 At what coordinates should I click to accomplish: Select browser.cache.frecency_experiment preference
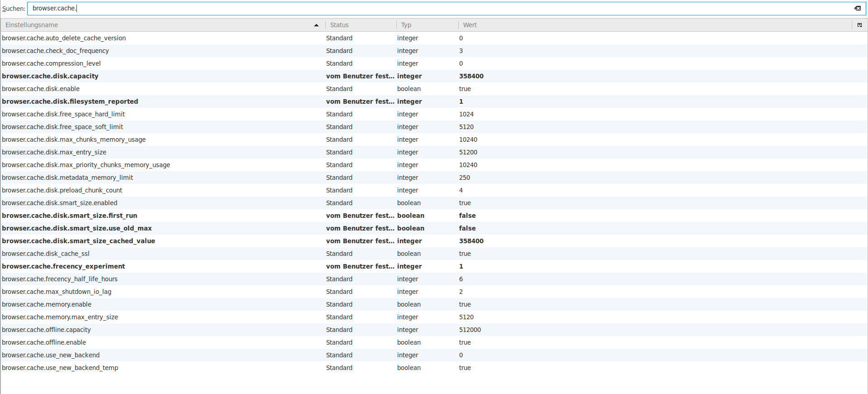[434, 266]
